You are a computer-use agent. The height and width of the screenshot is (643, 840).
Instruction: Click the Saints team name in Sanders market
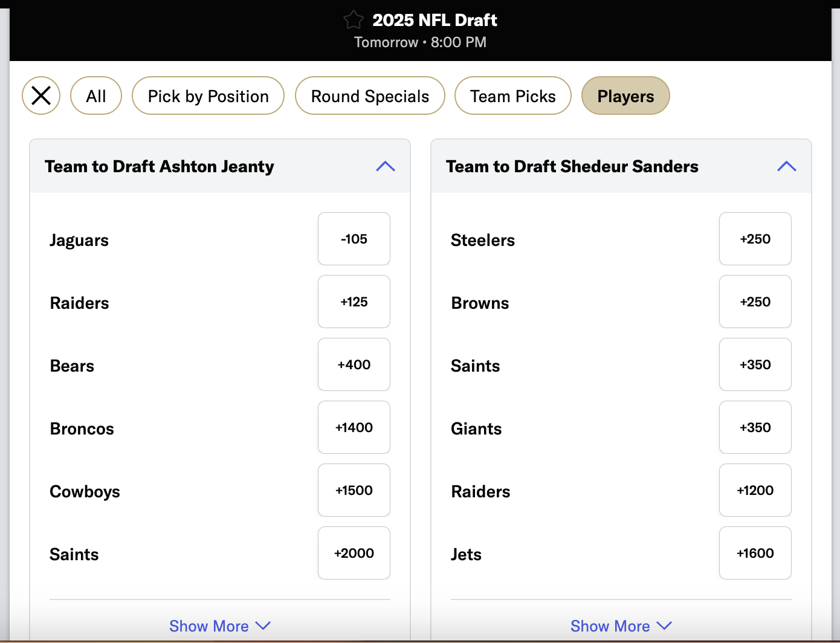click(x=475, y=366)
